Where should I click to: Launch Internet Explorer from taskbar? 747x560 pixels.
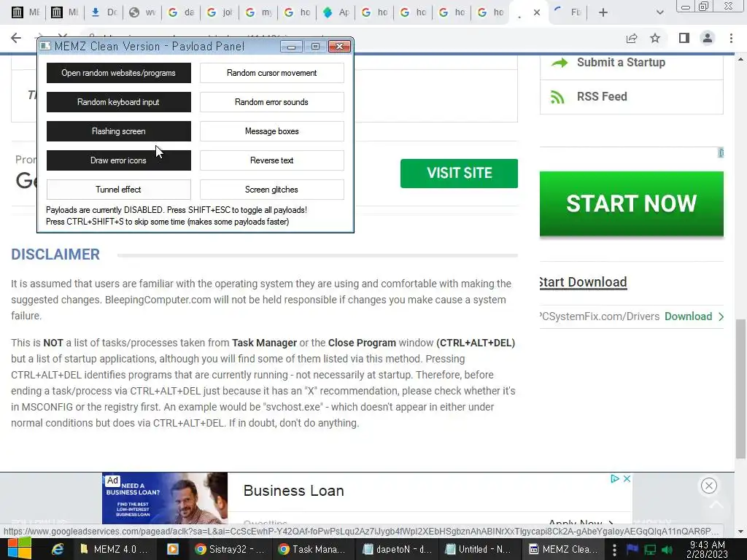(x=58, y=549)
